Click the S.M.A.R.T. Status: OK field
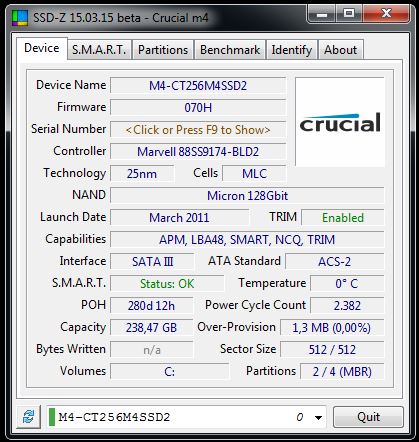 coord(167,284)
